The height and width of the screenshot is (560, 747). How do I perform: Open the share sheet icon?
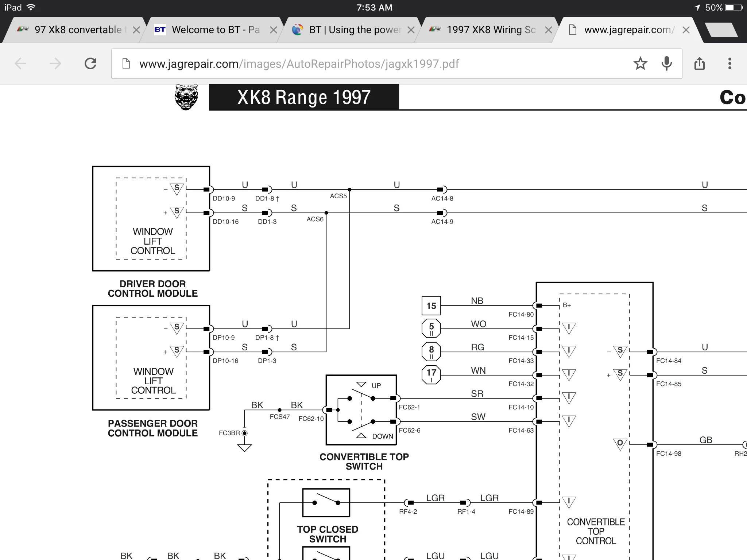[x=699, y=63]
